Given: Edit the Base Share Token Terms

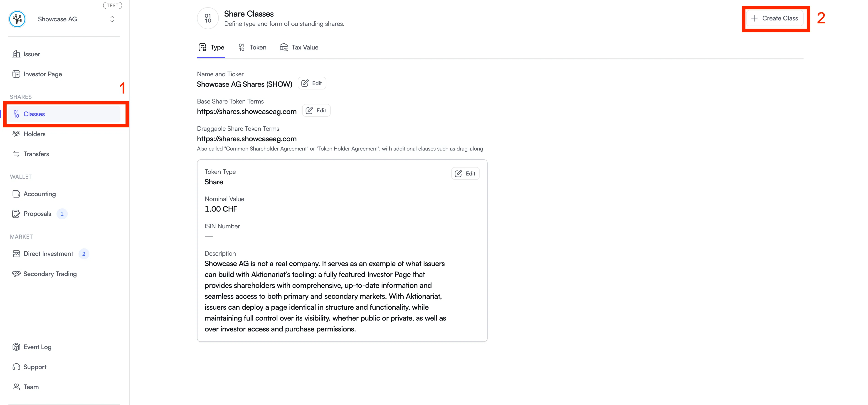Looking at the screenshot, I should point(316,111).
